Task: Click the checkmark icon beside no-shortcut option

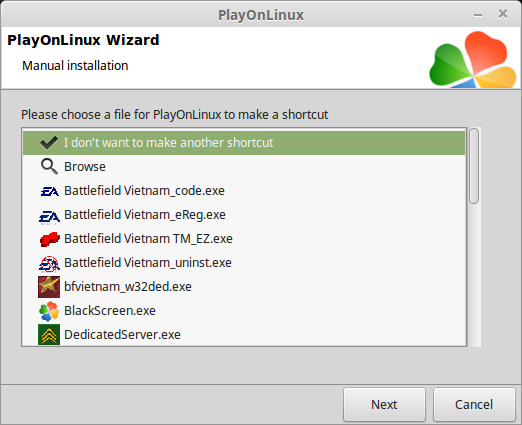Action: click(x=49, y=143)
